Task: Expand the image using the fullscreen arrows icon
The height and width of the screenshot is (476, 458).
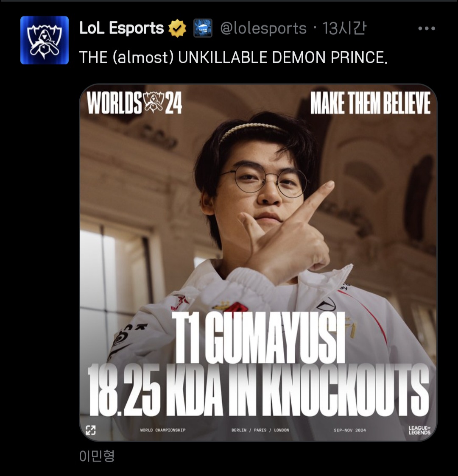Action: coord(90,430)
